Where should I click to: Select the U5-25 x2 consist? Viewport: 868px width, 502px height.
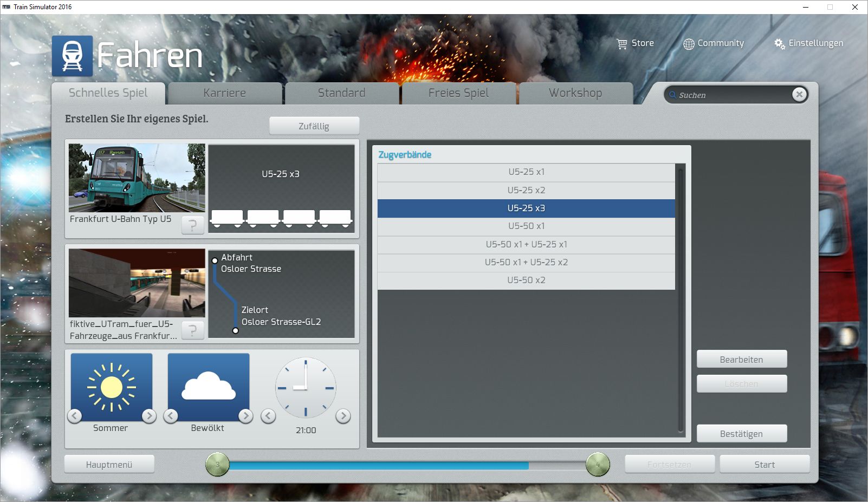coord(526,190)
